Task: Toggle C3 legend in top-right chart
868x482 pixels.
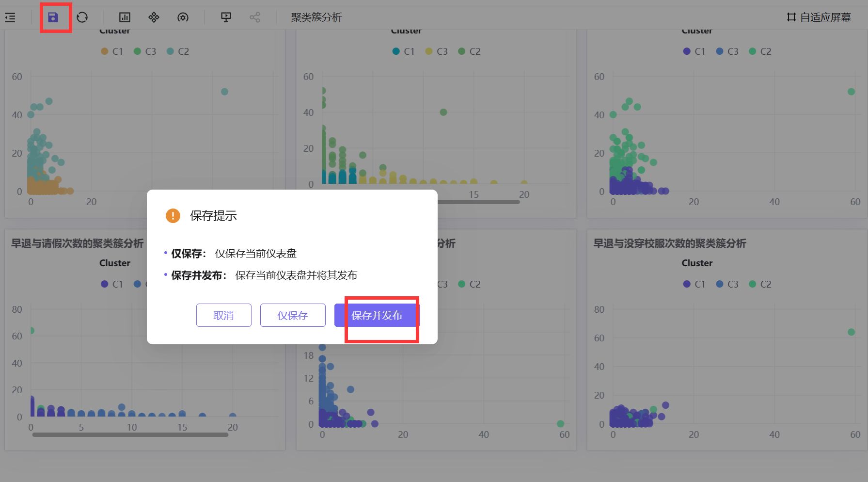Action: (x=727, y=51)
